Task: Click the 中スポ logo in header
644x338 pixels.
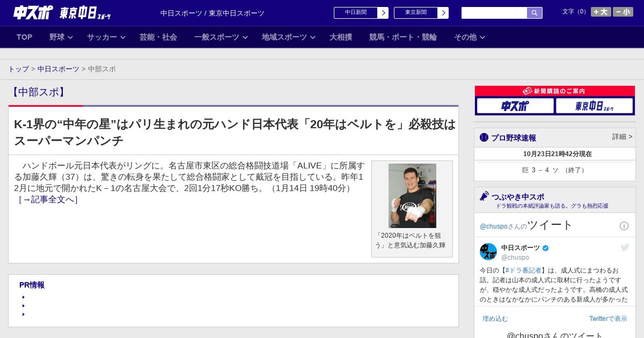Action: (33, 13)
